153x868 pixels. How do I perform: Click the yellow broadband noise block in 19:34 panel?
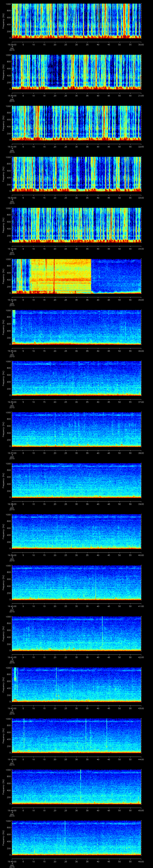[x=61, y=276]
